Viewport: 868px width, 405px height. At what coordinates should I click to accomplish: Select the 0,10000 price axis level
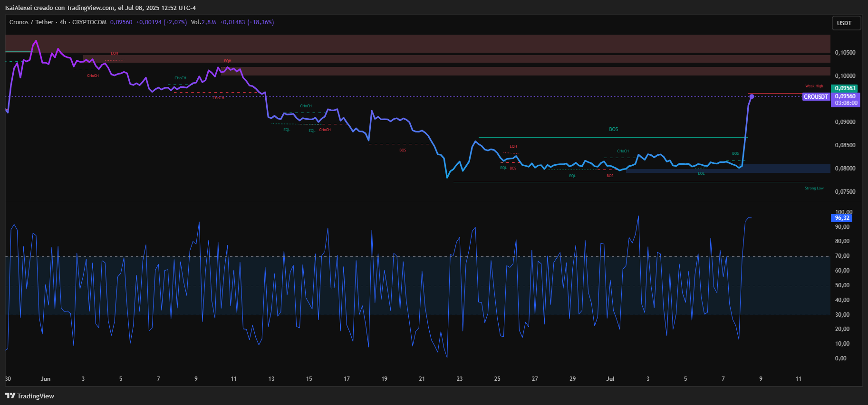(845, 76)
